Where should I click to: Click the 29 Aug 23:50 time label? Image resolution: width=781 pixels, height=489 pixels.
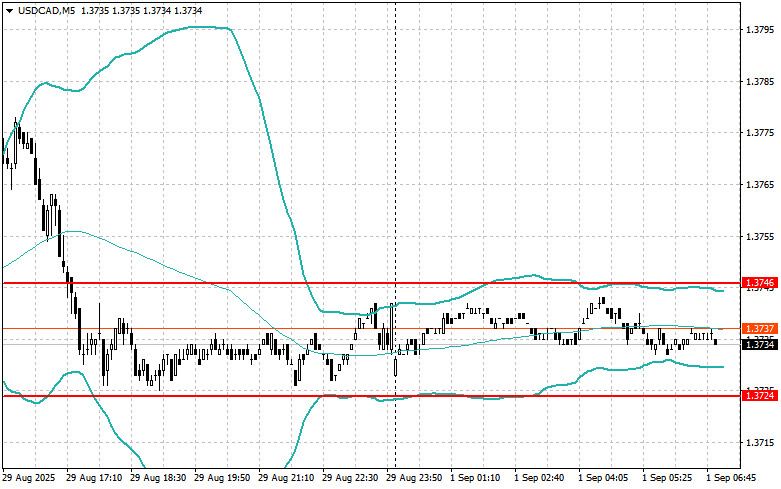414,478
